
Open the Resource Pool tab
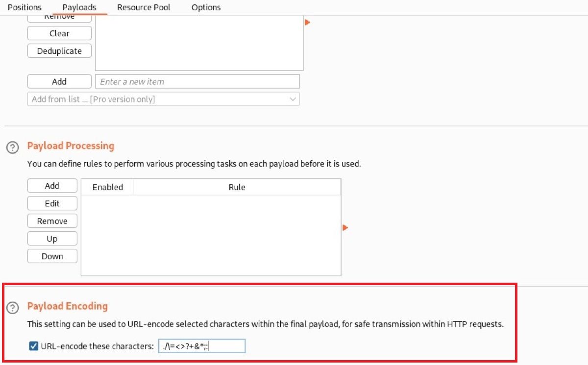(x=144, y=7)
